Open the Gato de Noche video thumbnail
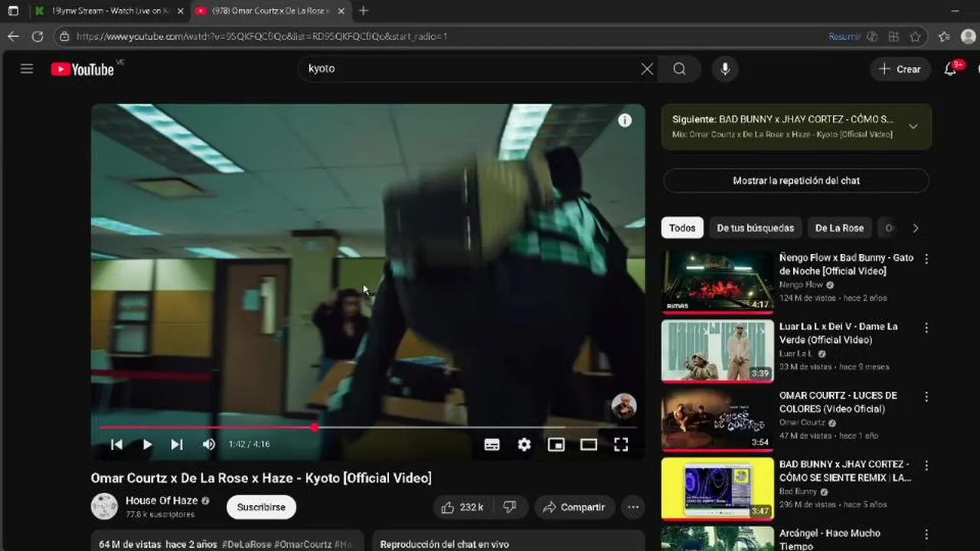Image resolution: width=980 pixels, height=551 pixels. [x=717, y=282]
